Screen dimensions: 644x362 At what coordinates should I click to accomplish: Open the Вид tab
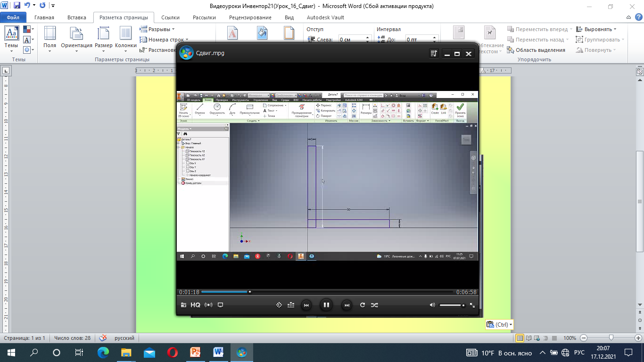289,17
